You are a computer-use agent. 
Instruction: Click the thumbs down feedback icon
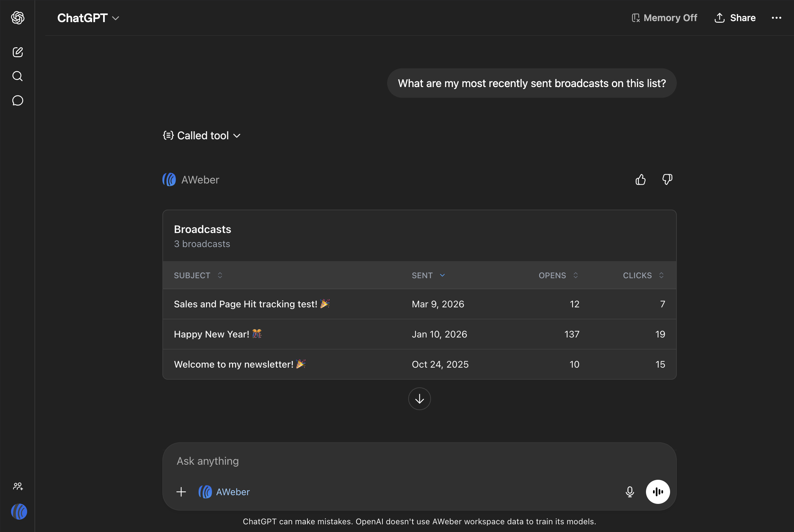(667, 179)
